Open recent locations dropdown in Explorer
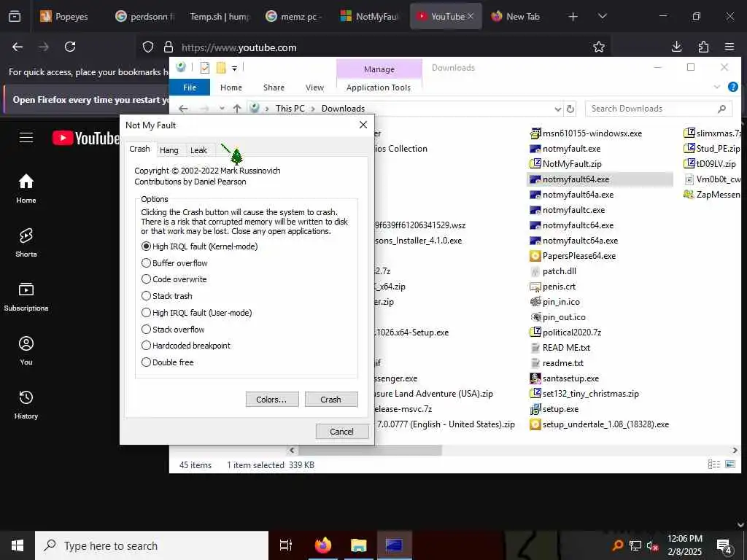The width and height of the screenshot is (747, 560). tap(222, 109)
